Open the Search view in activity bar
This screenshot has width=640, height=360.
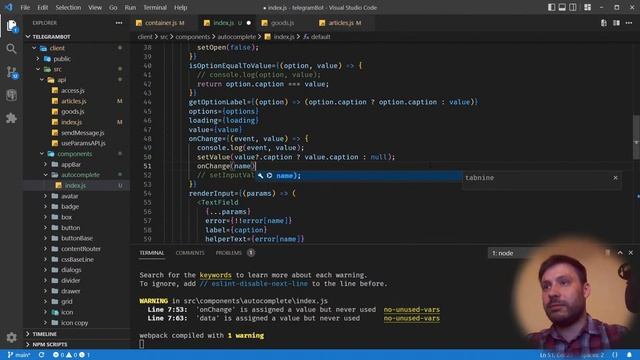pos(11,49)
